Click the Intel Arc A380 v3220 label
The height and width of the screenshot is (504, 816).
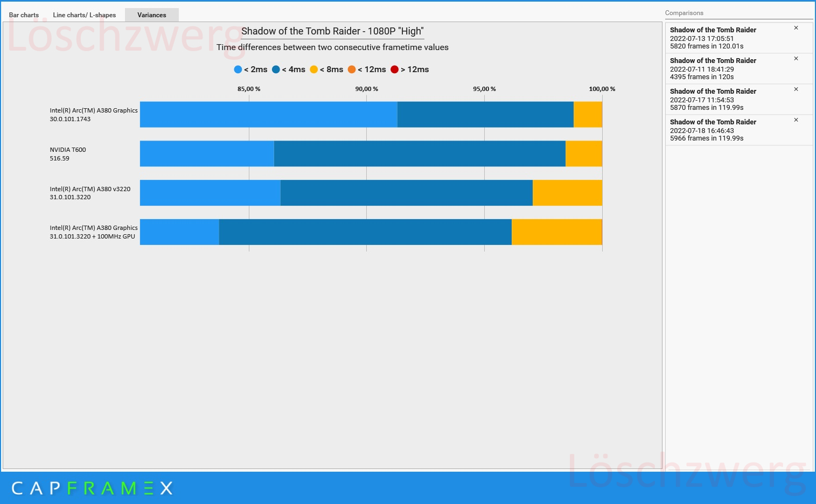[x=90, y=193]
